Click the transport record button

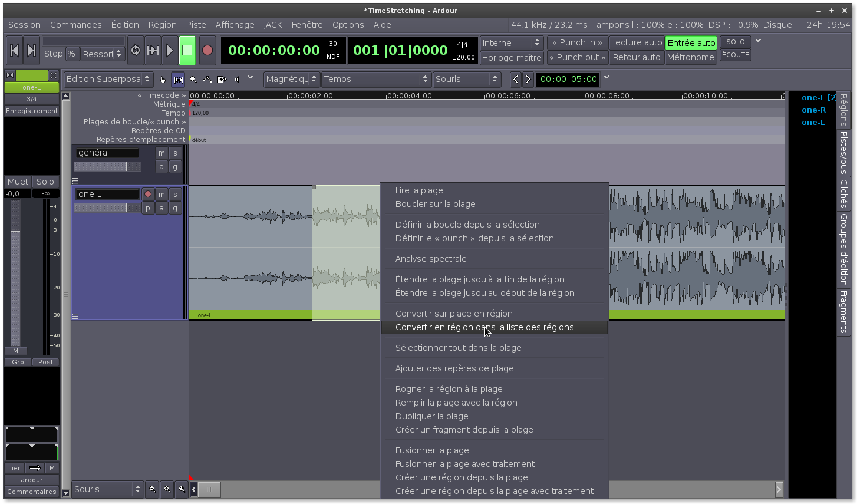coord(207,51)
